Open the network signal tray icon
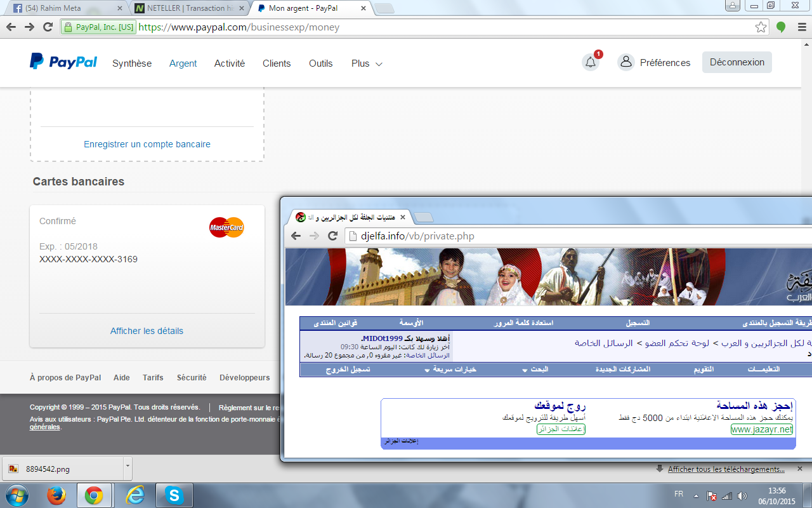Image resolution: width=812 pixels, height=508 pixels. click(x=727, y=495)
